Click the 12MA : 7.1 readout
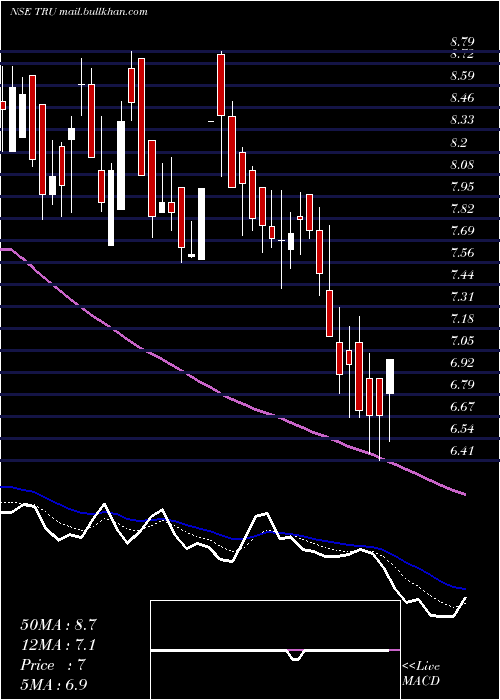The image size is (500, 700). (58, 645)
